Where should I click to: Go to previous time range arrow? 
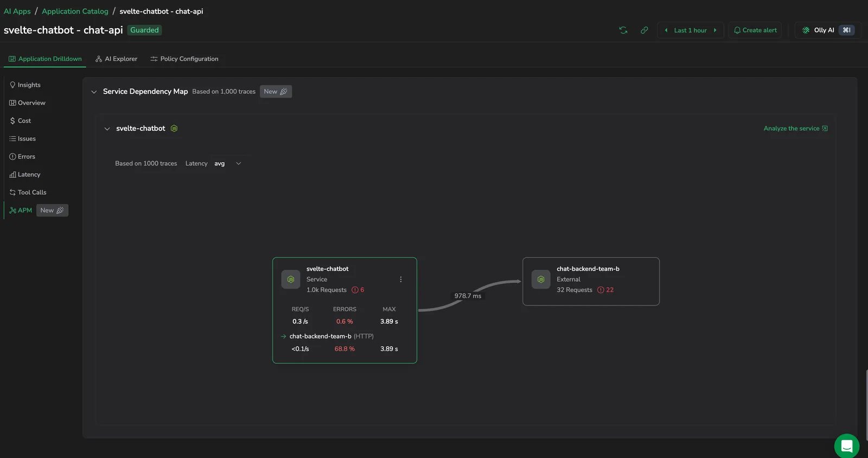666,30
